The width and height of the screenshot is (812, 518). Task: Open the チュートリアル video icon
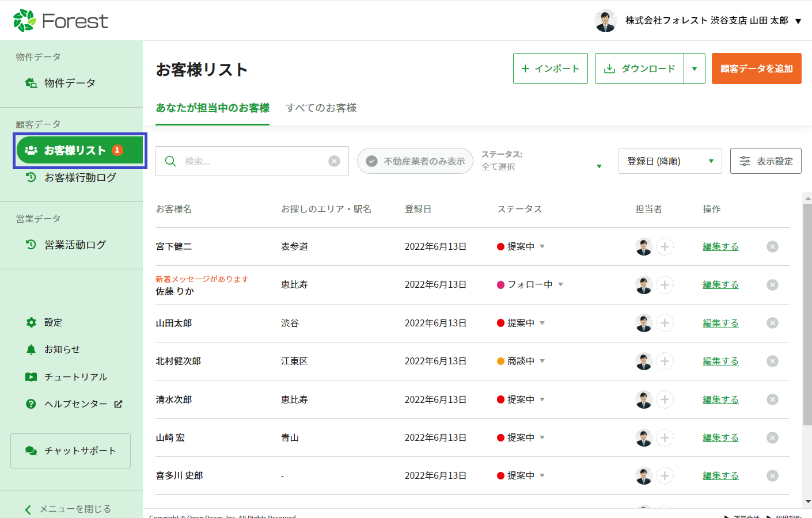31,377
